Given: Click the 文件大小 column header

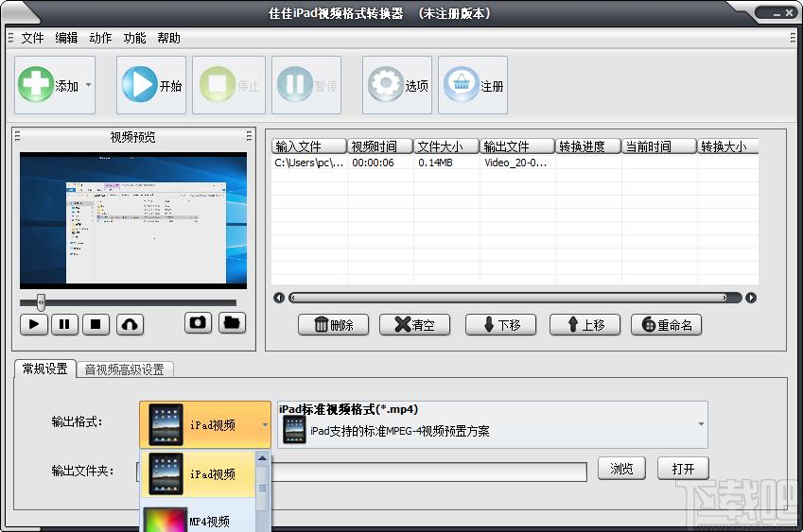Looking at the screenshot, I should 446,146.
